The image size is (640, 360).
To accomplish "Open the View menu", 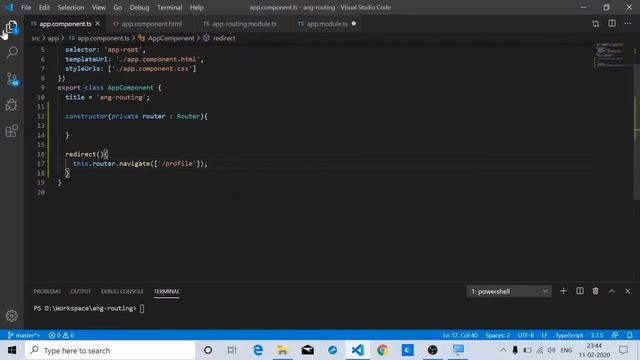I will click(98, 7).
